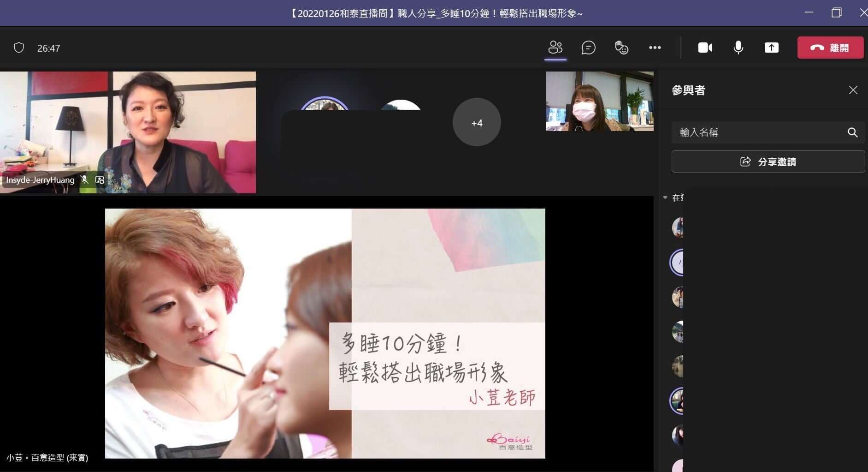This screenshot has height=472, width=868.
Task: Open the meeting chat icon
Action: click(589, 48)
